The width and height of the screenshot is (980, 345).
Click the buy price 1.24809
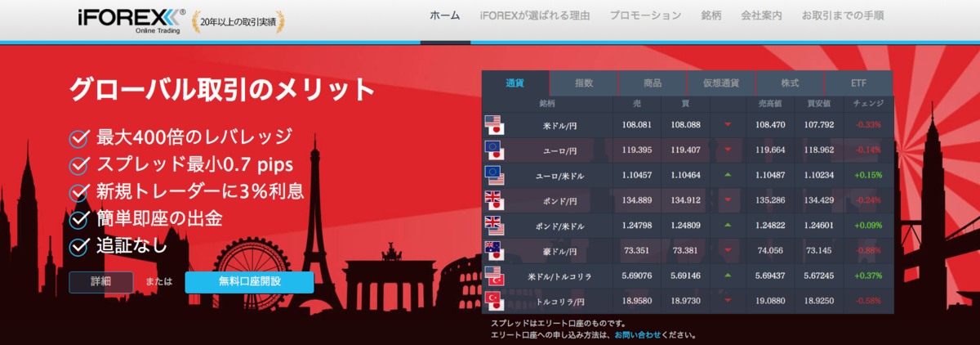(686, 226)
